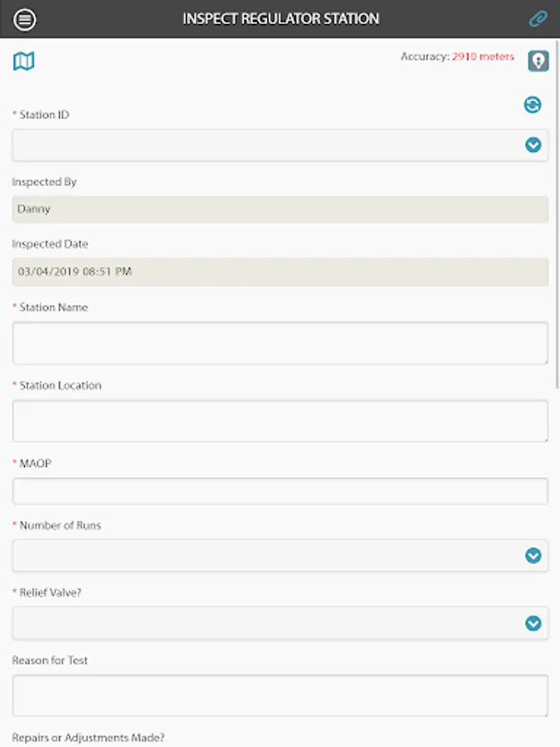Click the Station Location text box
Viewport: 560px width, 747px height.
point(280,421)
